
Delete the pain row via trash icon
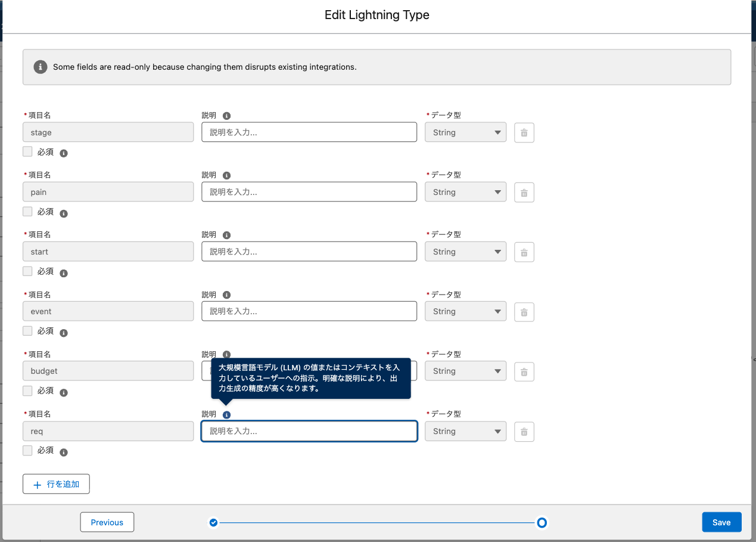[524, 193]
